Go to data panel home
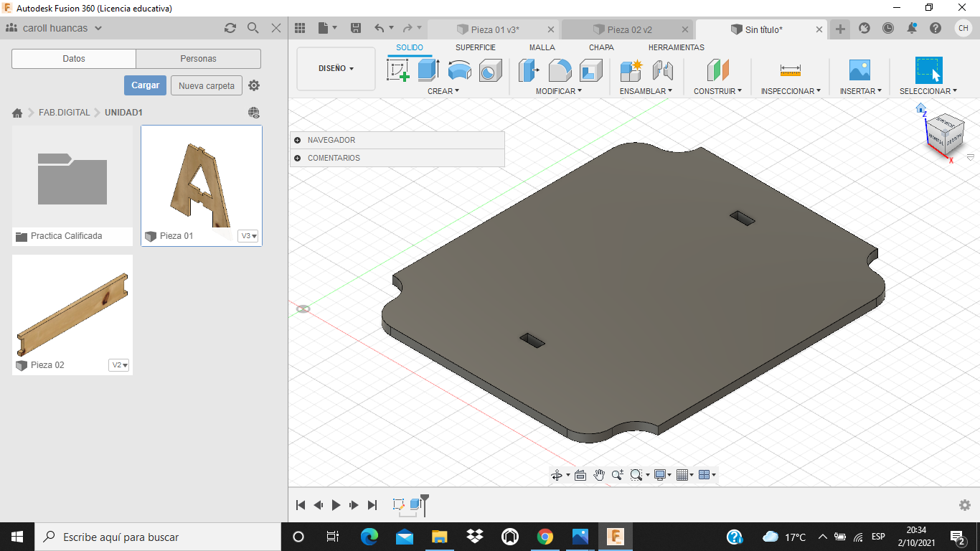 pyautogui.click(x=17, y=113)
